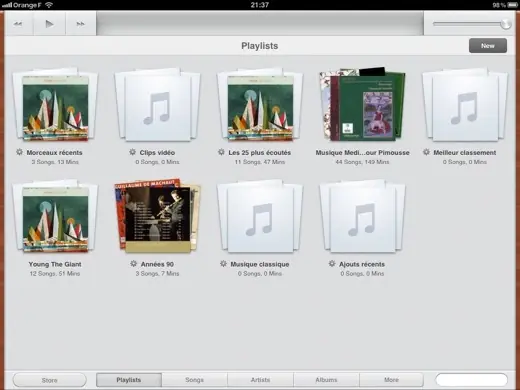The height and width of the screenshot is (390, 520).
Task: Click the gear icon beside Ajouts récents
Action: pyautogui.click(x=332, y=264)
